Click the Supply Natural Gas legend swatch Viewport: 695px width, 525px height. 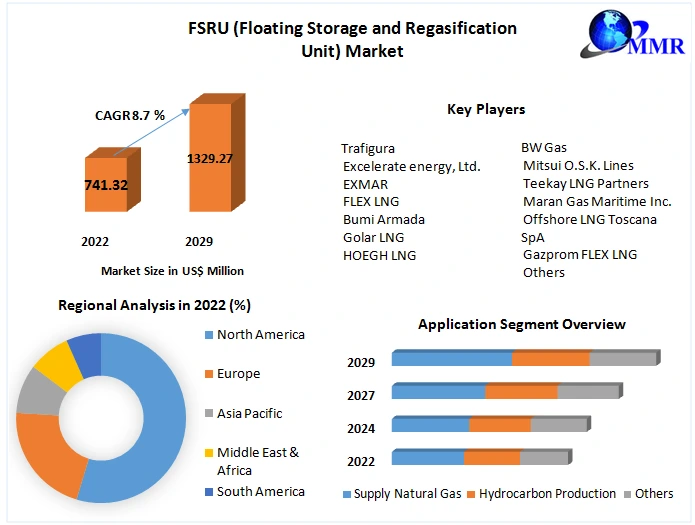[347, 494]
